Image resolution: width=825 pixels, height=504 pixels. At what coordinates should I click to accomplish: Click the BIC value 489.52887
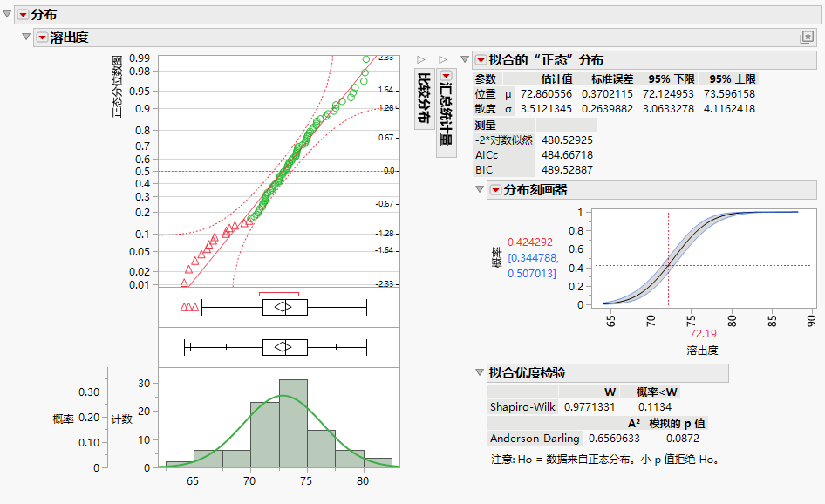pos(567,169)
